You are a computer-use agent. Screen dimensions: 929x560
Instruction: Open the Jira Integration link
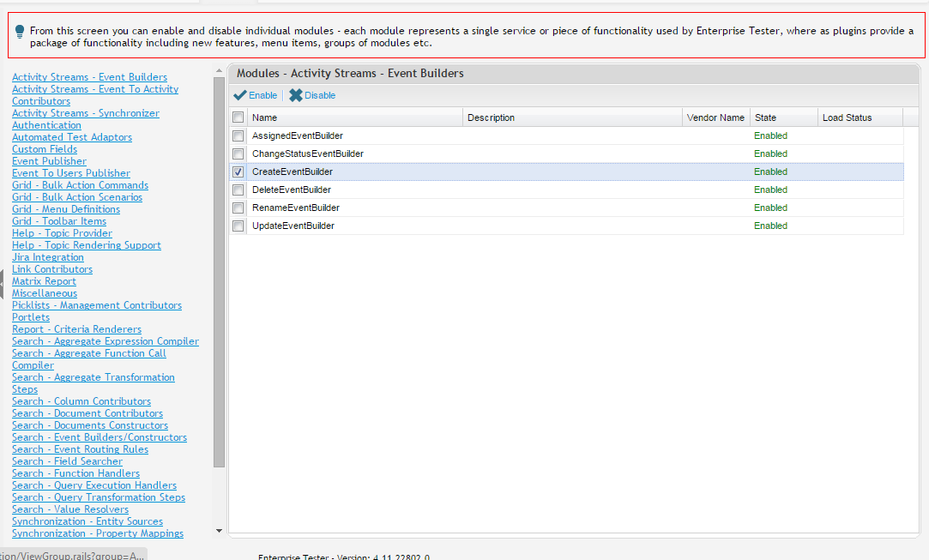click(48, 257)
